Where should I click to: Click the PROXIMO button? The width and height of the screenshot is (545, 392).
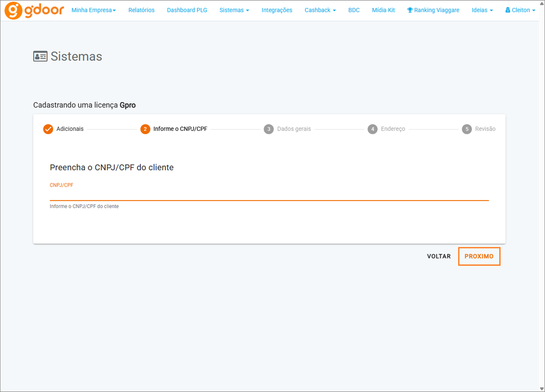click(479, 256)
